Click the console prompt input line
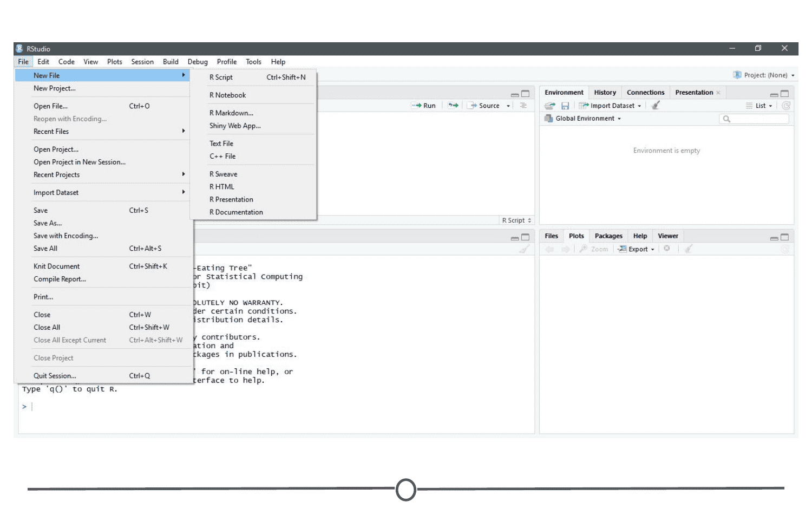The image size is (812, 508). click(x=276, y=407)
